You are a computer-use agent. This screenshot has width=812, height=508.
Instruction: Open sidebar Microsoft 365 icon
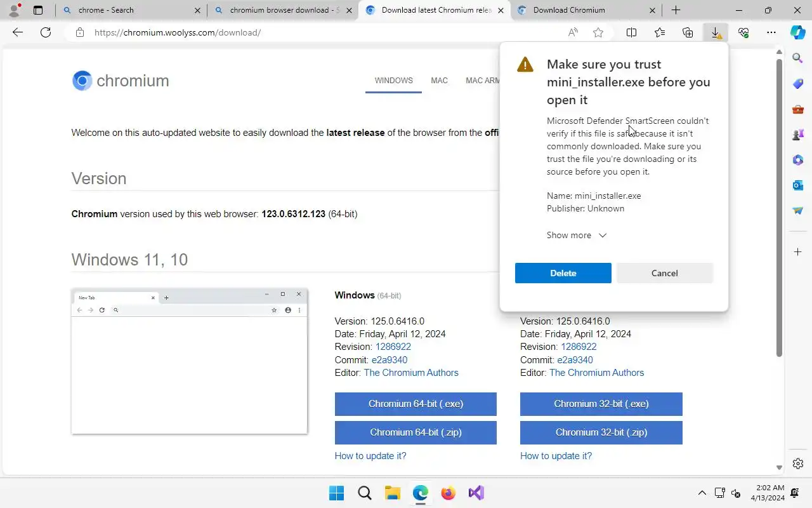pos(798,160)
